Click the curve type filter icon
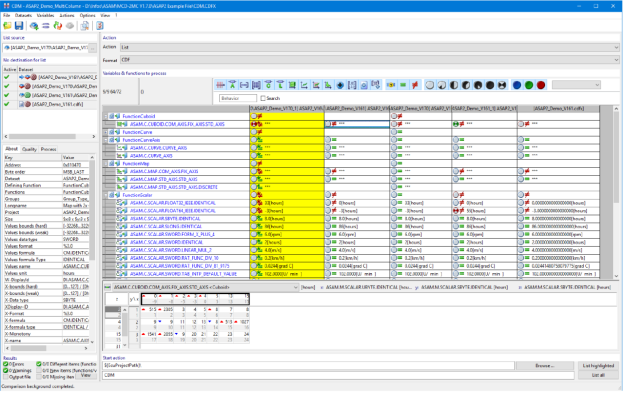Image resolution: width=624 pixels, height=393 pixels. 304,85
